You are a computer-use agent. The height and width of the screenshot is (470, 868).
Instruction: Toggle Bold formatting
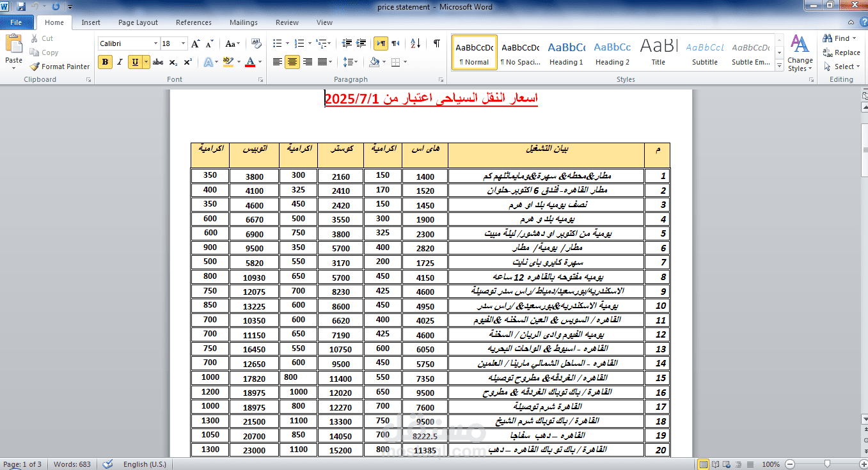coord(105,62)
